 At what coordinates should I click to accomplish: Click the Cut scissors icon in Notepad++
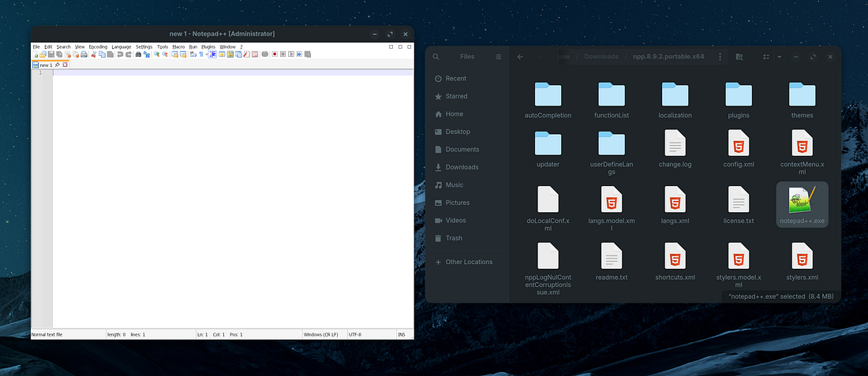[x=94, y=54]
